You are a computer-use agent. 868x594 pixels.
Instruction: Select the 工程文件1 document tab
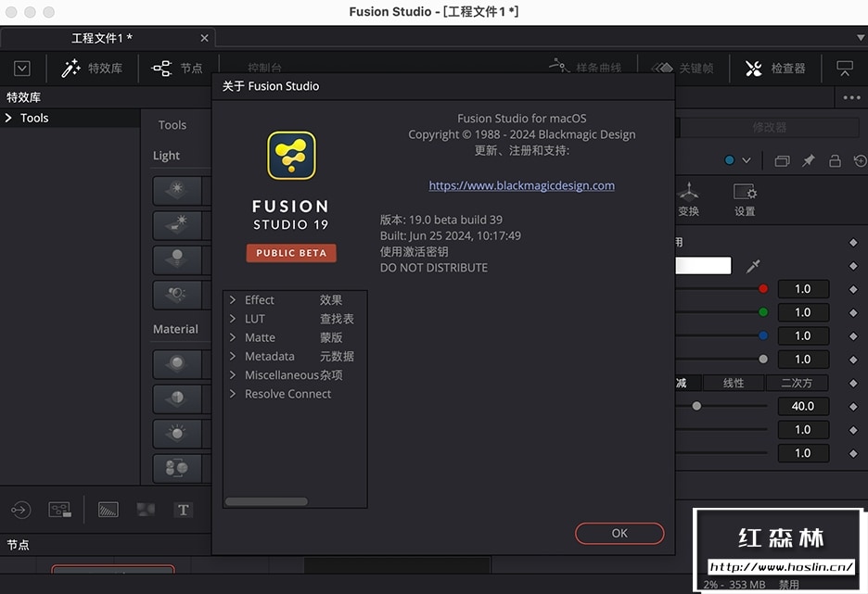click(x=102, y=38)
